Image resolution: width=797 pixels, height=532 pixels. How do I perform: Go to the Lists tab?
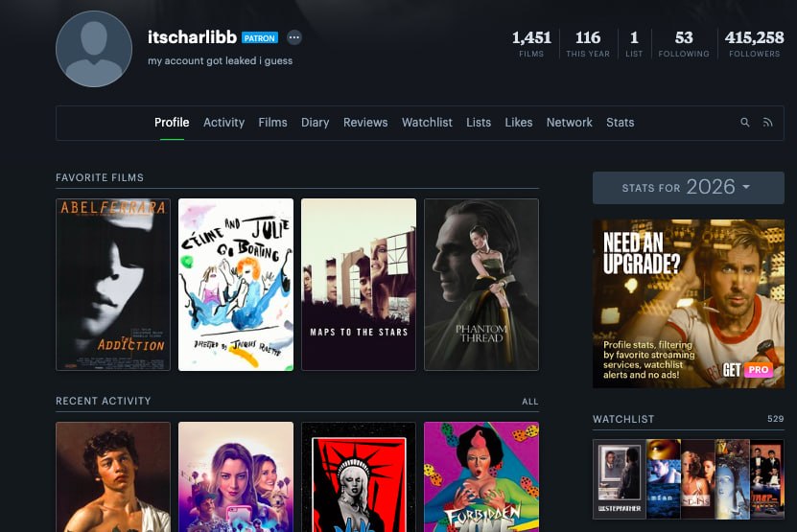[x=479, y=123]
